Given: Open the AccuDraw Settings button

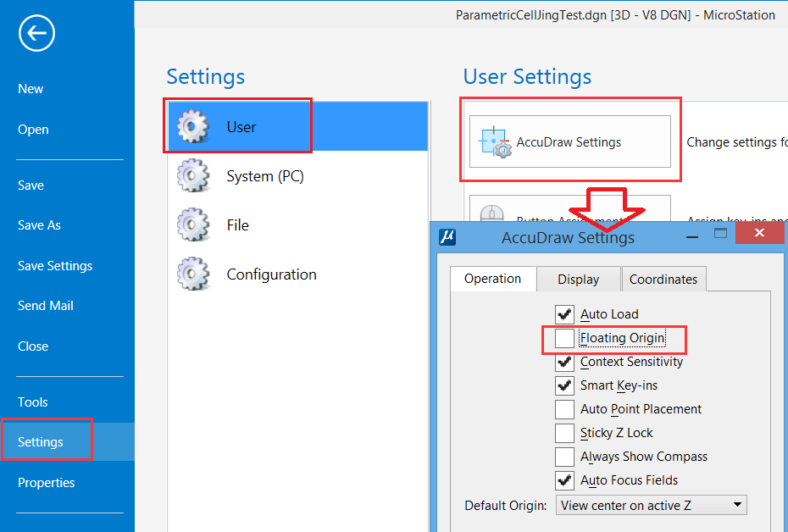Looking at the screenshot, I should coord(570,141).
